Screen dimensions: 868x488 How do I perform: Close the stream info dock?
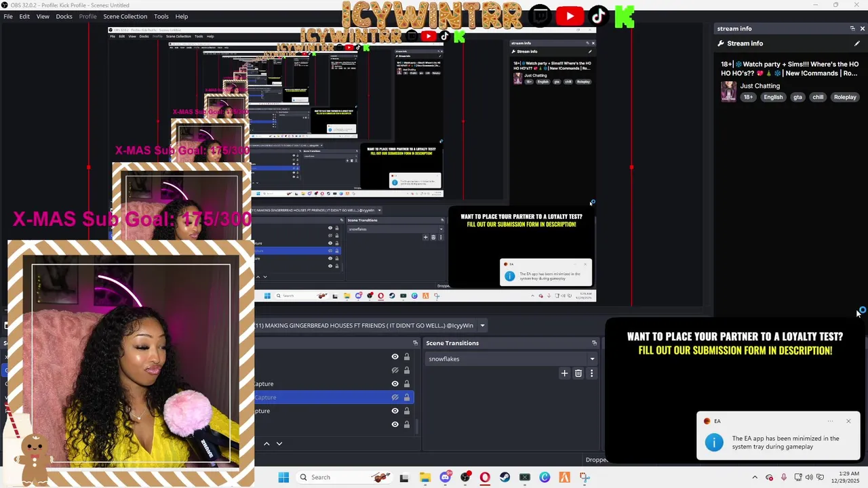[862, 28]
